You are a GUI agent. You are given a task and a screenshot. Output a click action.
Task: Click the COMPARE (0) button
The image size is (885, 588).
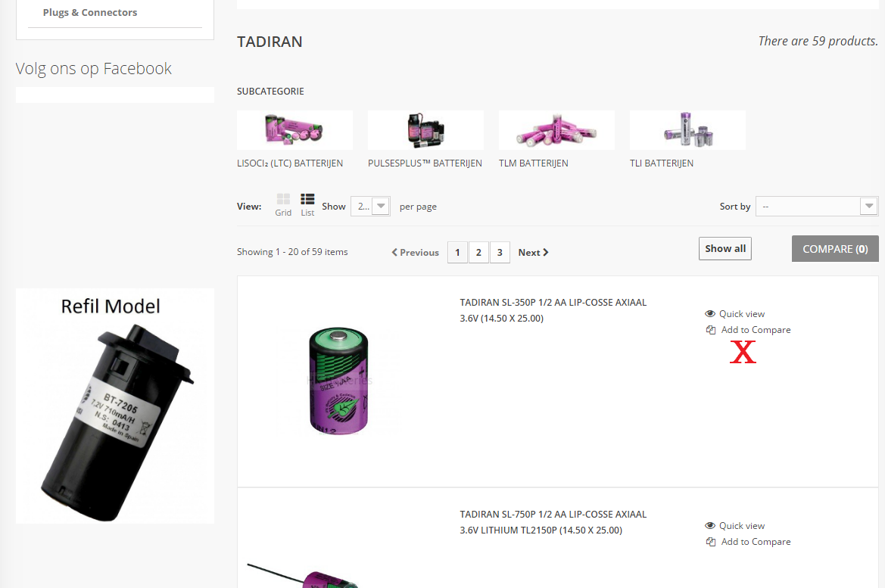pos(835,249)
